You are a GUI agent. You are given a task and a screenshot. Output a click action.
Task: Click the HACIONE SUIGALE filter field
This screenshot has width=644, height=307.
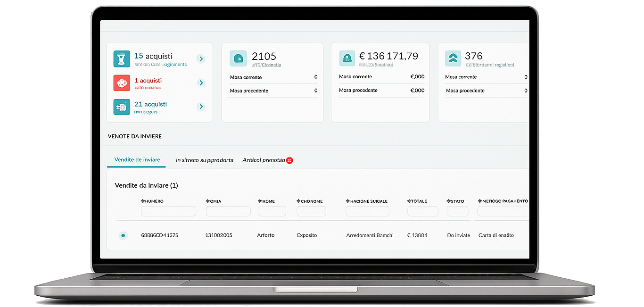pyautogui.click(x=367, y=211)
